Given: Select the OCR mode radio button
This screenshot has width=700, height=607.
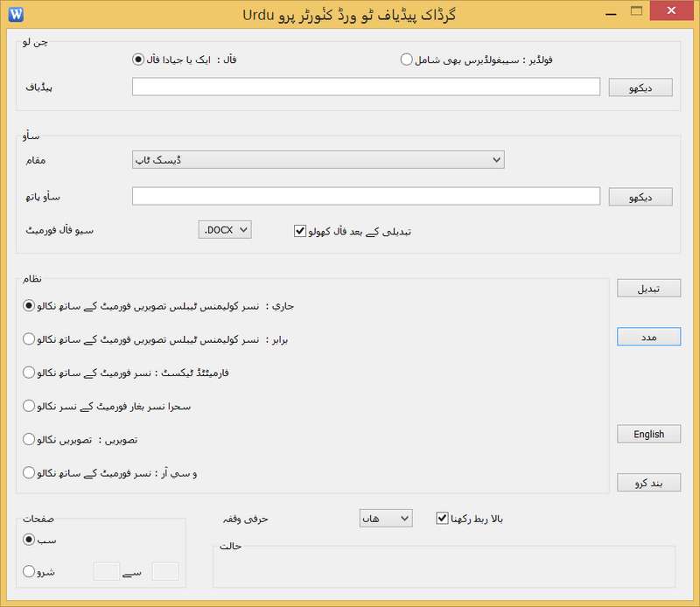Looking at the screenshot, I should coord(29,473).
